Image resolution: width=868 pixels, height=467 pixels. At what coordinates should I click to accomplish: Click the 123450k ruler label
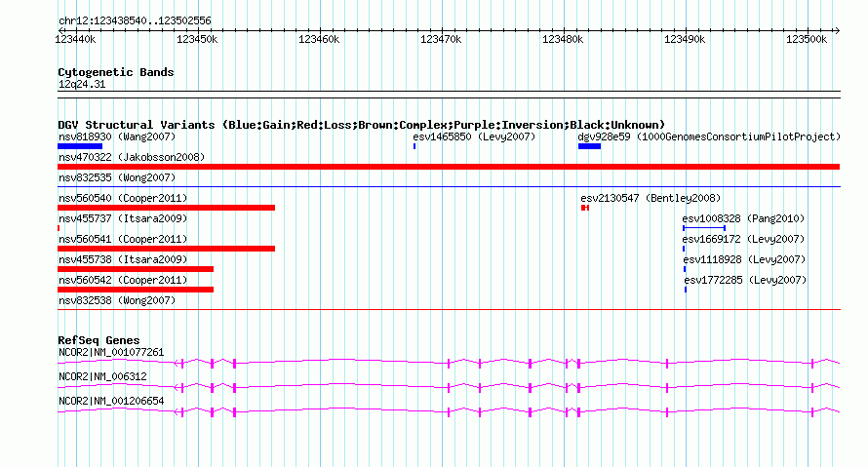point(197,39)
